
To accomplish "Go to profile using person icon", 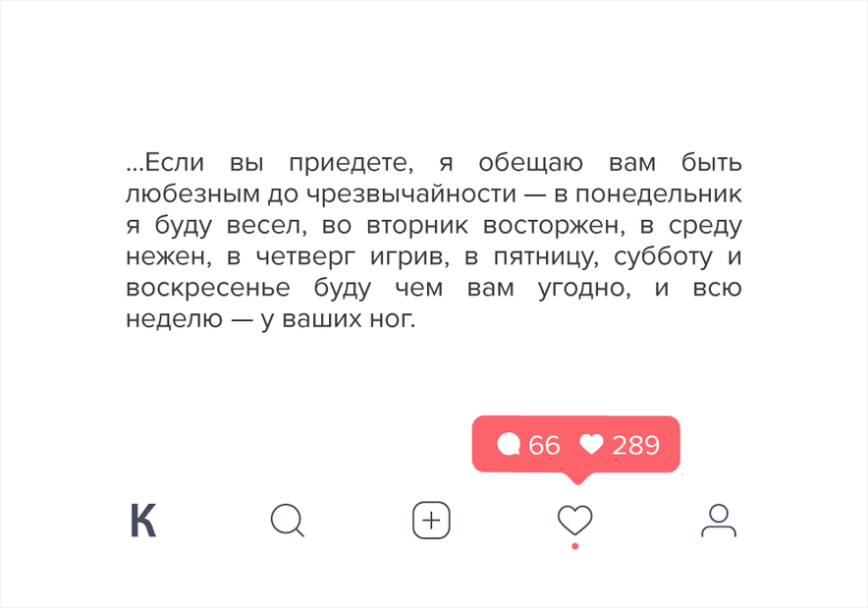I will (x=719, y=521).
